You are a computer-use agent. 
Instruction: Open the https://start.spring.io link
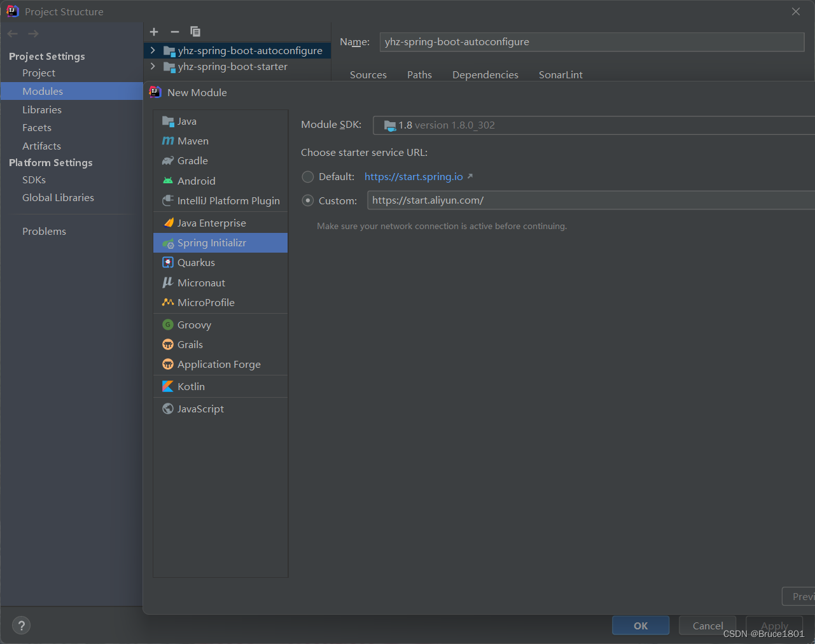[414, 177]
